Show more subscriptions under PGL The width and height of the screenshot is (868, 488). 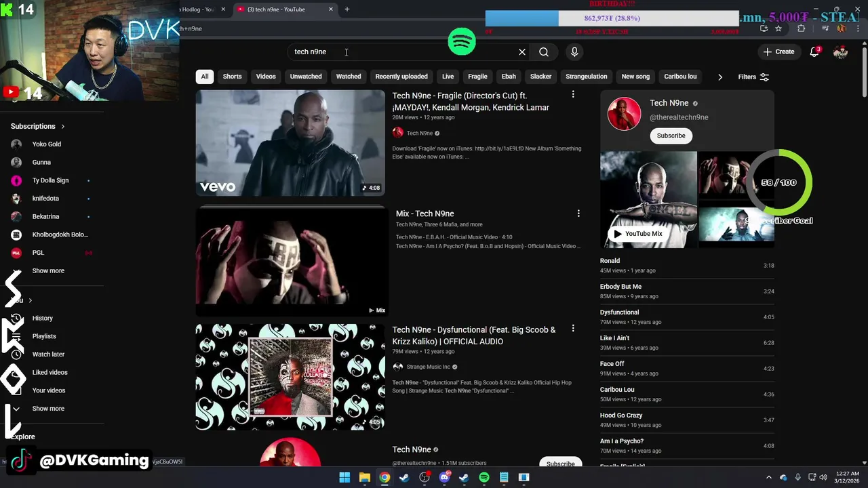tap(48, 270)
